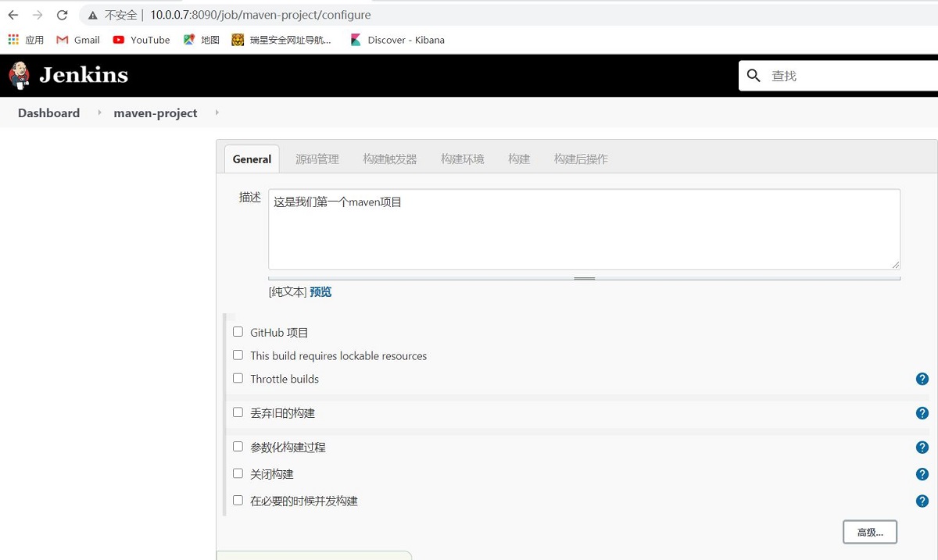
Task: Click the [纯文本] label
Action: pos(288,291)
